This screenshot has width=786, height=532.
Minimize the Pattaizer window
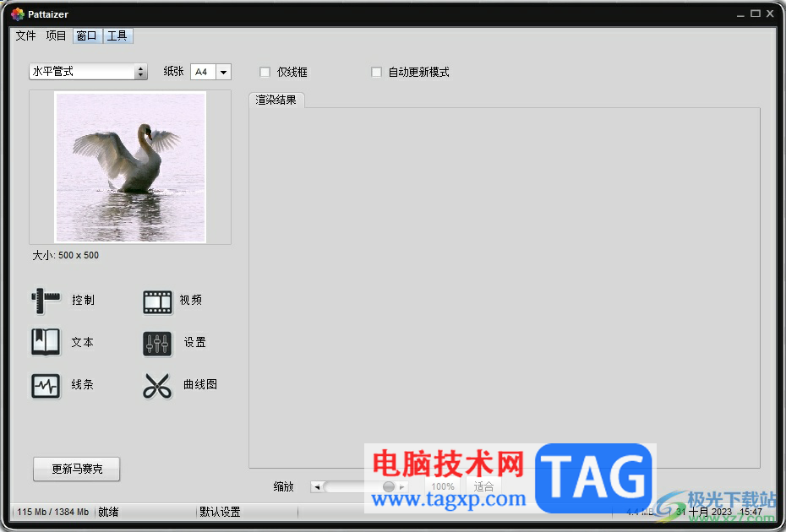click(x=740, y=15)
